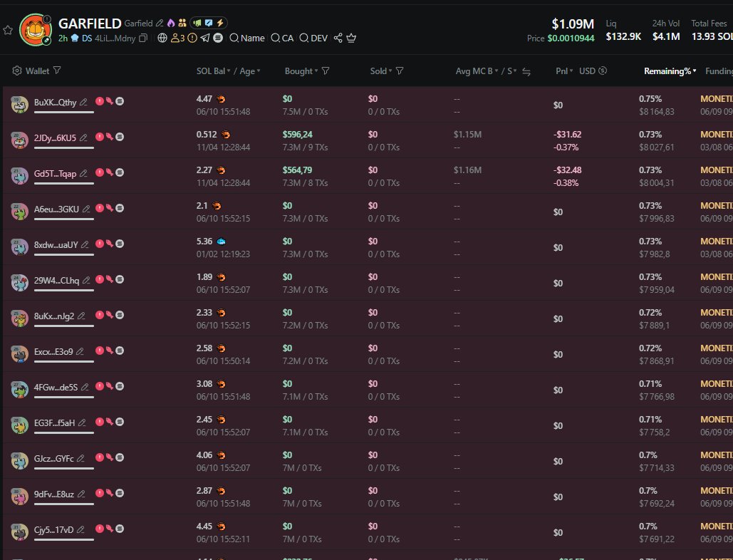Open the Wallet column filter
This screenshot has height=560, width=733.
pyautogui.click(x=57, y=70)
